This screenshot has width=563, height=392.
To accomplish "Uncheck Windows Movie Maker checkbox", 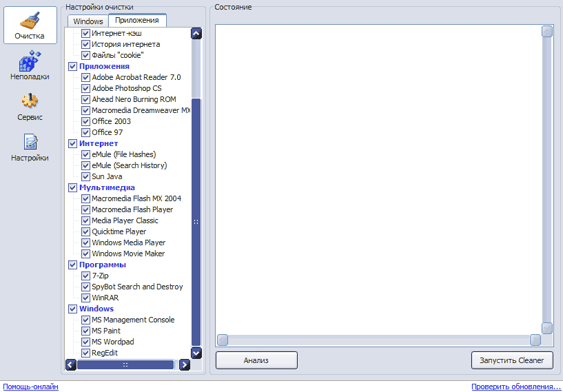I will coord(85,254).
